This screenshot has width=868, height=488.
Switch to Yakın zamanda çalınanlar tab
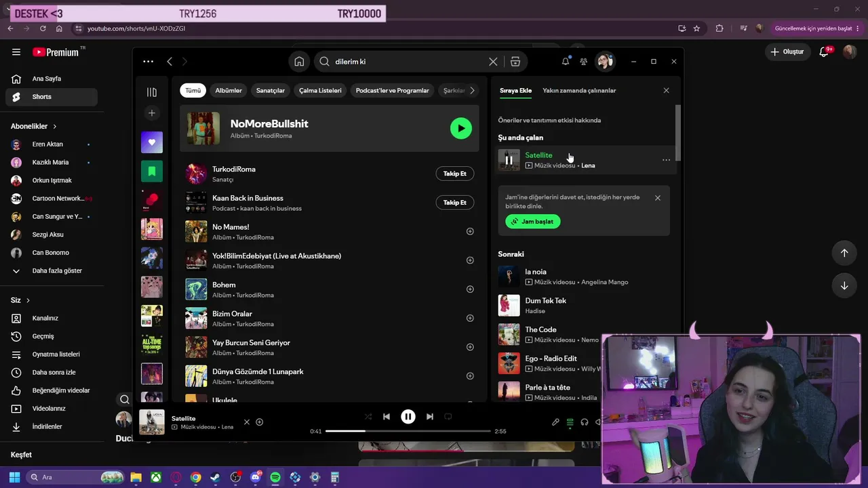pos(579,90)
